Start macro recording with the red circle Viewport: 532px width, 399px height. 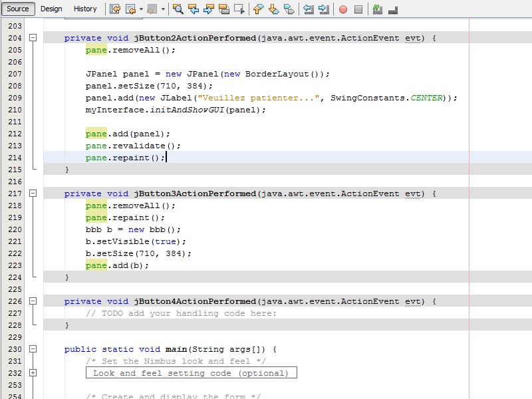pyautogui.click(x=343, y=9)
